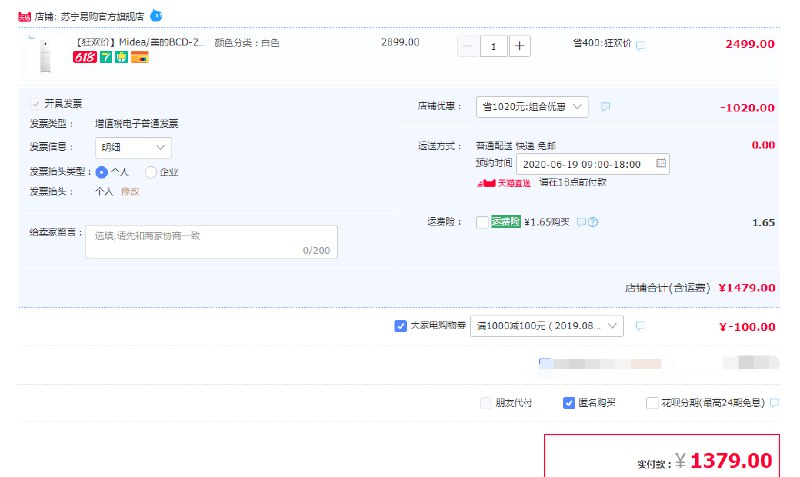Viewport: 800px width, 477px height.
Task: Open the Midea refrigerator product thumbnail
Action: click(x=45, y=55)
